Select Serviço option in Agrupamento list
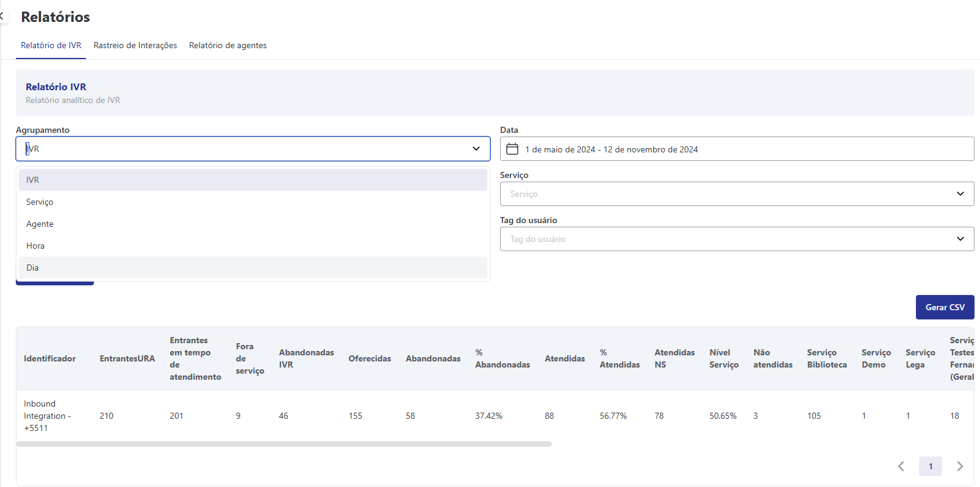This screenshot has width=980, height=487. coord(252,202)
